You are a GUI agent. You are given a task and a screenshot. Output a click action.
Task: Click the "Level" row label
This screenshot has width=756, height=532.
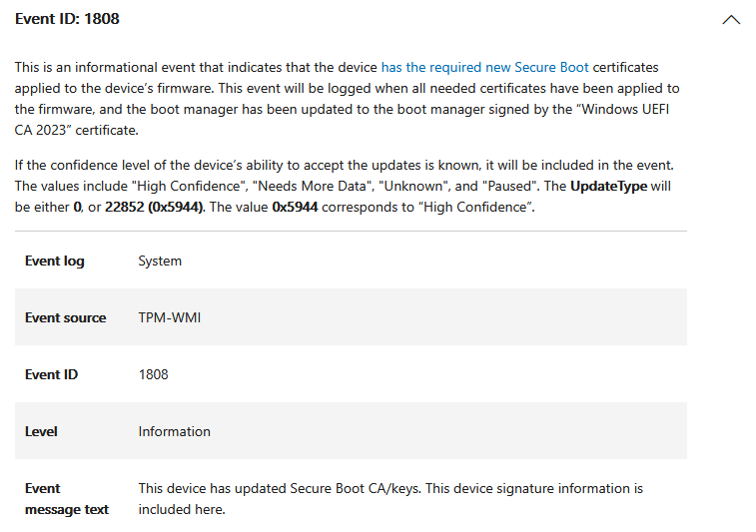(x=41, y=431)
